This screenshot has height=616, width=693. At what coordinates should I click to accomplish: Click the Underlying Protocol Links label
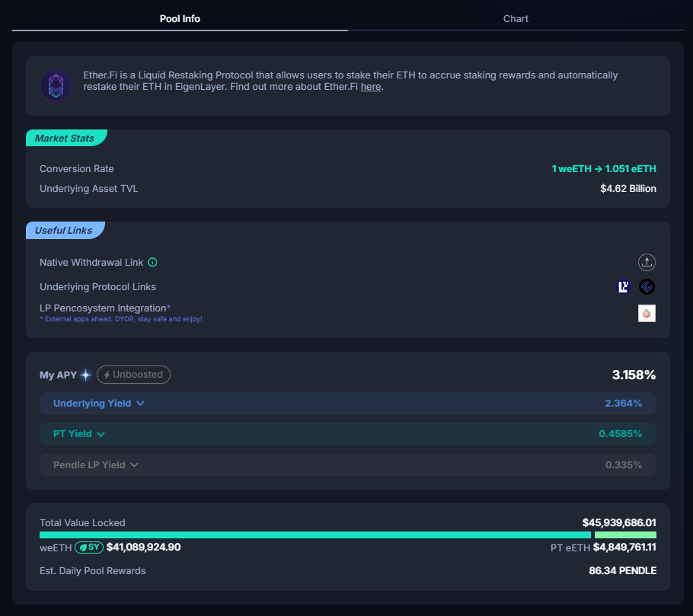(x=97, y=287)
